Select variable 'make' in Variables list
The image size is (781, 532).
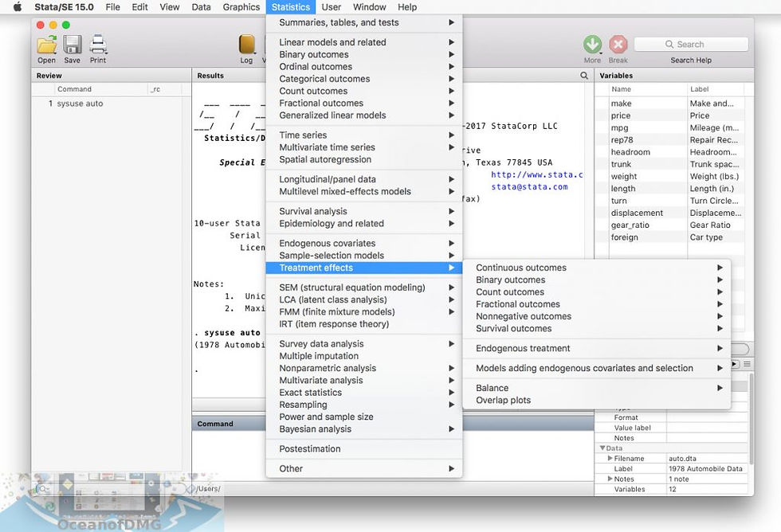621,104
